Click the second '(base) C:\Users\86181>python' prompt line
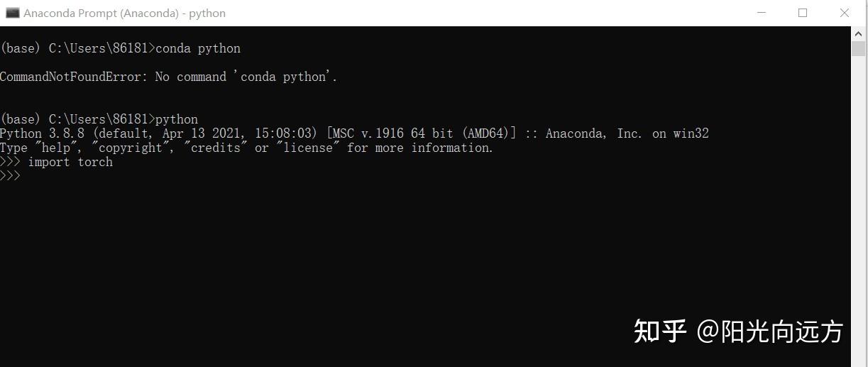The image size is (868, 367). (x=99, y=119)
